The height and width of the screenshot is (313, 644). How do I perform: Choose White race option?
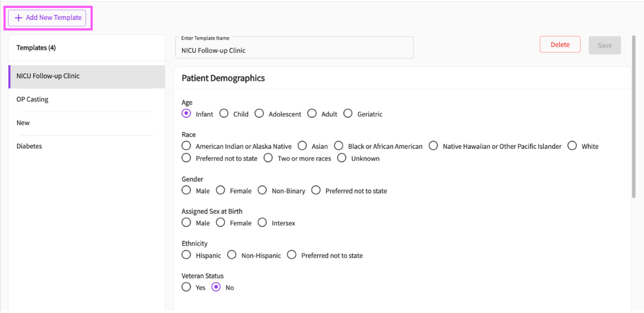(x=572, y=146)
